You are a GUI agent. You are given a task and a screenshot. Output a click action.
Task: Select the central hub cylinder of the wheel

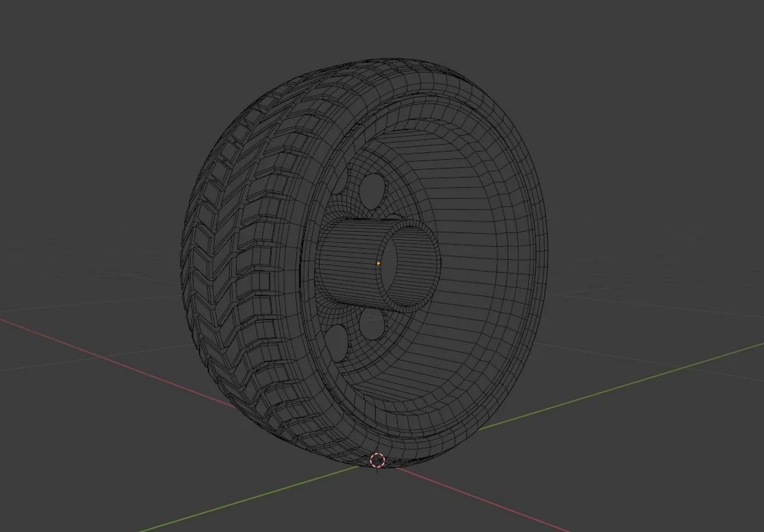click(x=379, y=264)
